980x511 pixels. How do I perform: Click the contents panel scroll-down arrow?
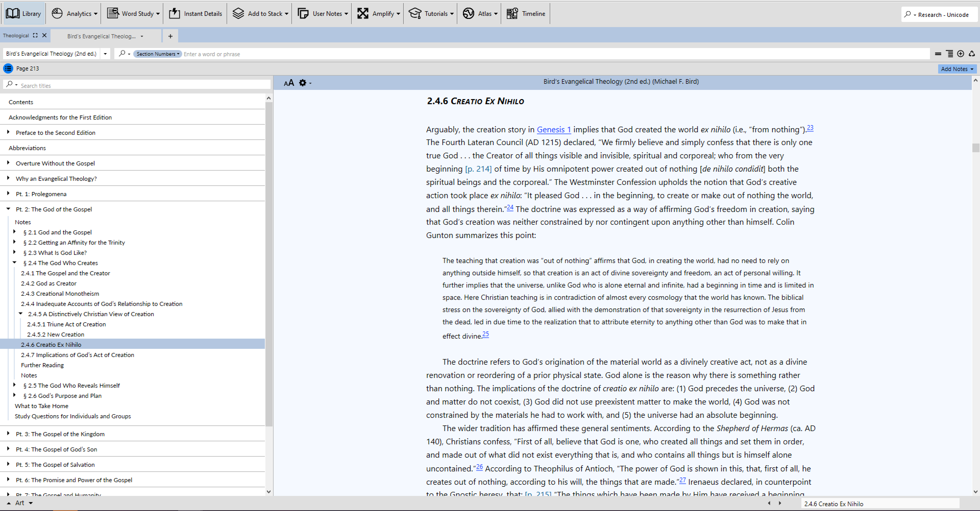[x=268, y=492]
